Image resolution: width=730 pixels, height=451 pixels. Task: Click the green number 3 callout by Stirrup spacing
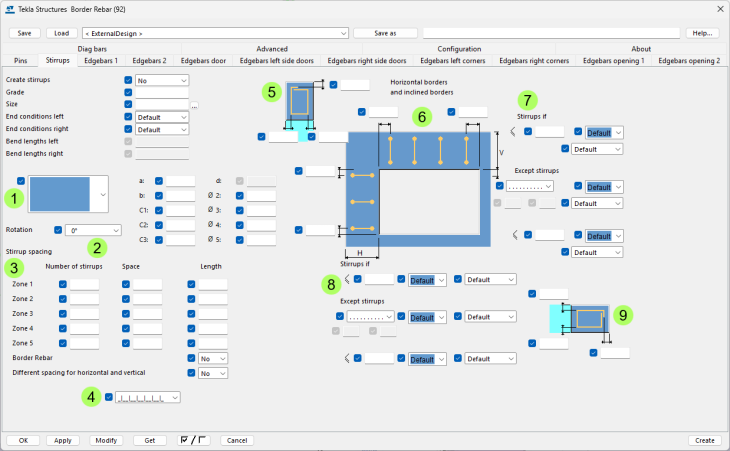14,267
